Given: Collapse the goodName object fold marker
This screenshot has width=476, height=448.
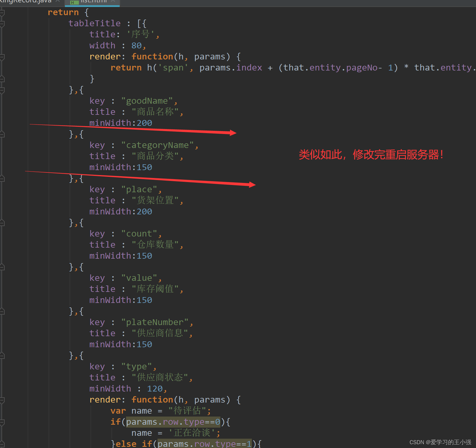Looking at the screenshot, I should (2, 90).
